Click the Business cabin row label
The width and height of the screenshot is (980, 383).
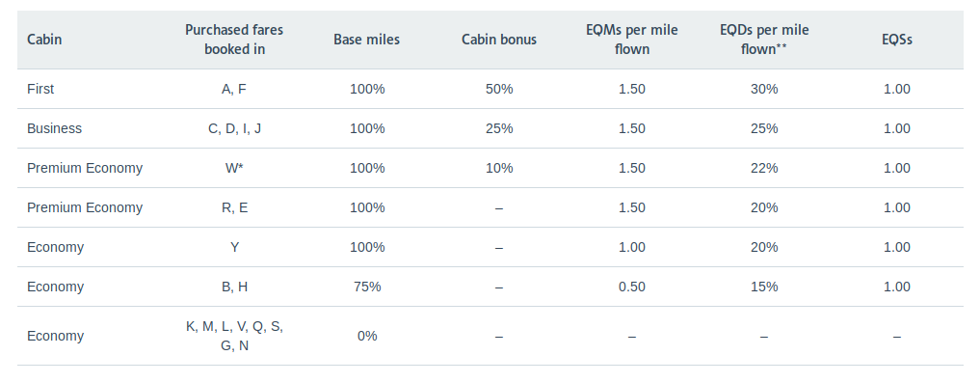(54, 128)
